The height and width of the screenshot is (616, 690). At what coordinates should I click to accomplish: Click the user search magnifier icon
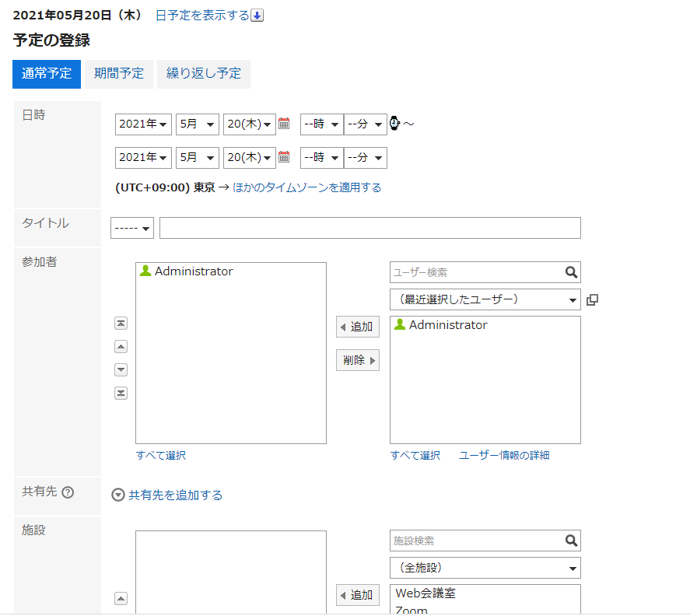pyautogui.click(x=571, y=272)
